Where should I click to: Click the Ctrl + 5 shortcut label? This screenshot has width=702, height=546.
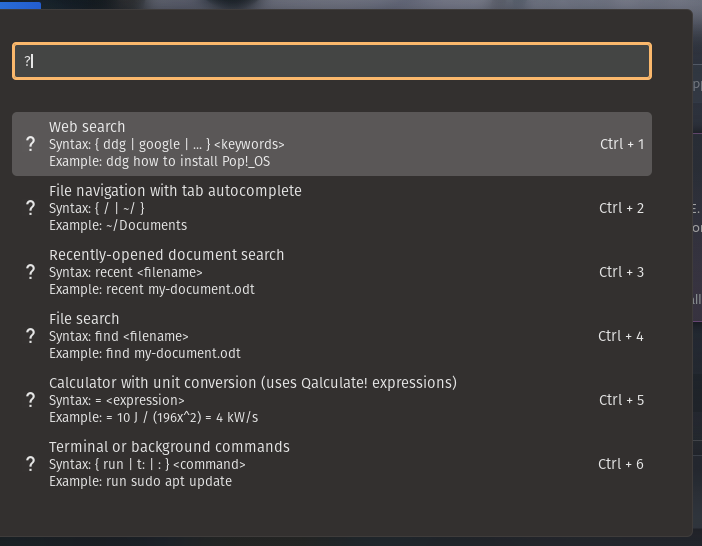coord(621,400)
